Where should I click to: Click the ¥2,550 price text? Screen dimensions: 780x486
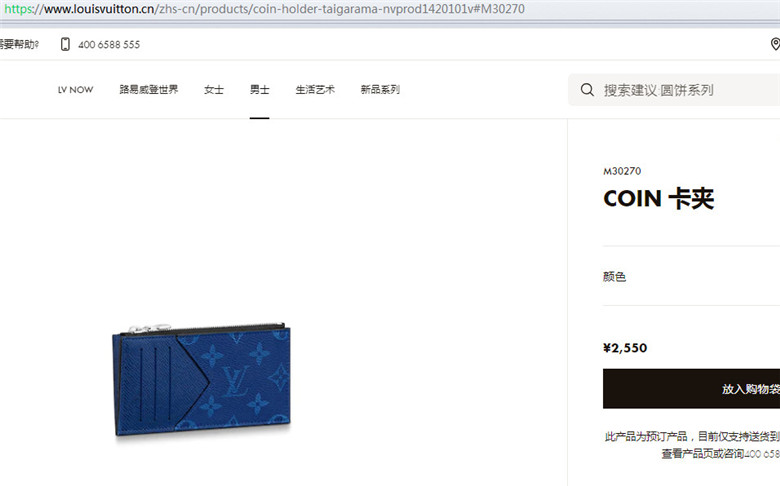625,348
